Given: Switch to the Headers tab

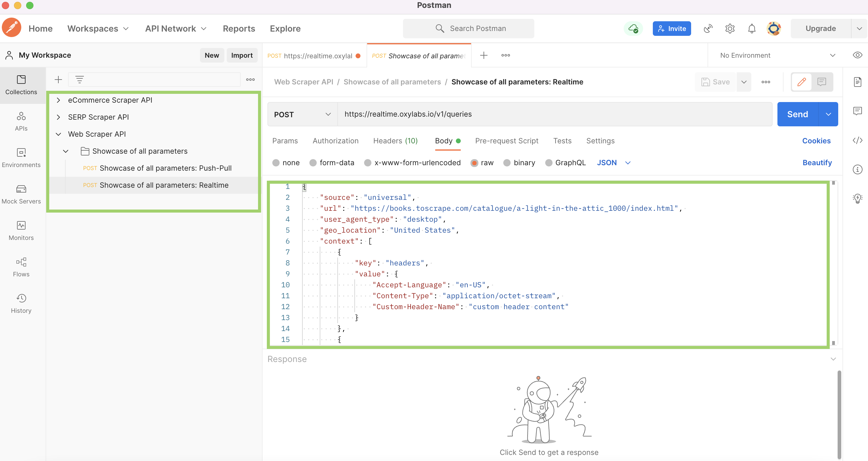Looking at the screenshot, I should point(395,141).
